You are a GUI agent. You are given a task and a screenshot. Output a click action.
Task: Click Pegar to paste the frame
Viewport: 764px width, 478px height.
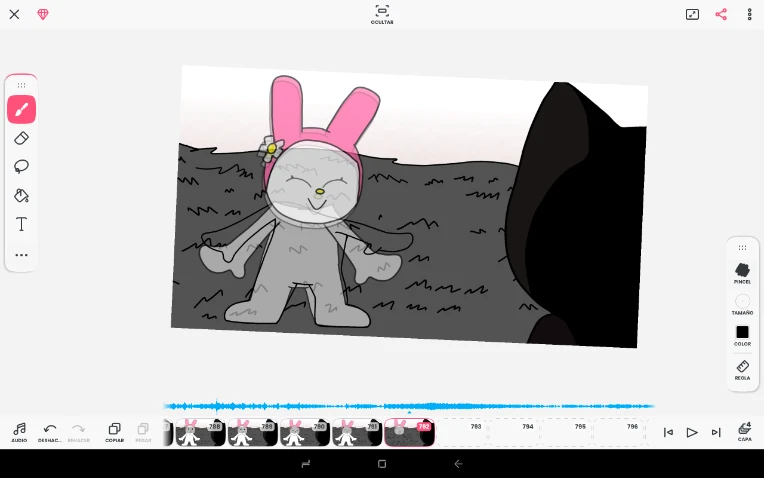pos(143,432)
